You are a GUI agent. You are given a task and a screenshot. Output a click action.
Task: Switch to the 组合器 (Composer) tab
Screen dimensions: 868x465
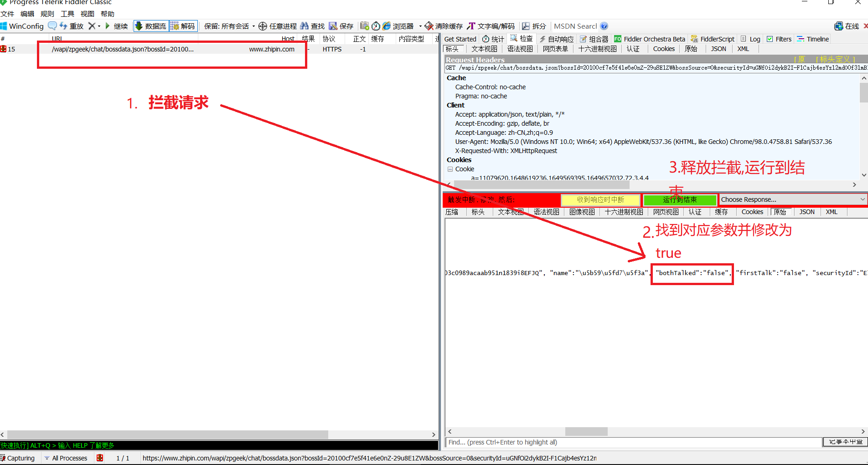(x=594, y=39)
